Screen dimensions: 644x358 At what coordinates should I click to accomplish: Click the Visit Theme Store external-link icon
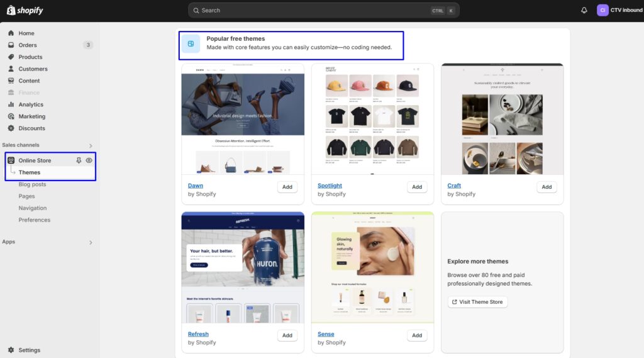pyautogui.click(x=454, y=302)
